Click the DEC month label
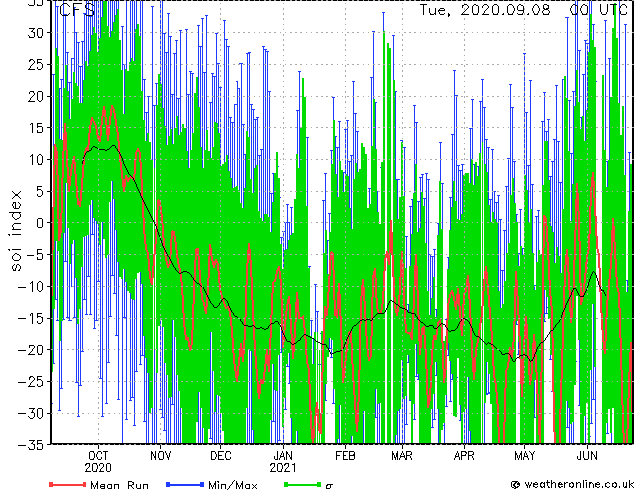 (x=221, y=456)
